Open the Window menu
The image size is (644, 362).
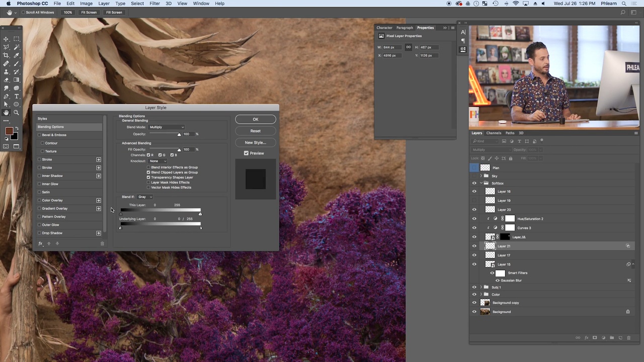pyautogui.click(x=201, y=4)
